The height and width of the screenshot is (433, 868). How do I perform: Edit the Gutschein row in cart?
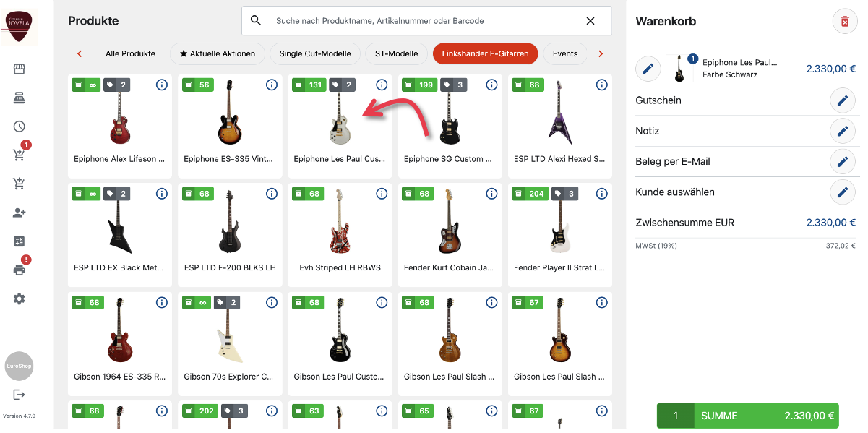[842, 100]
